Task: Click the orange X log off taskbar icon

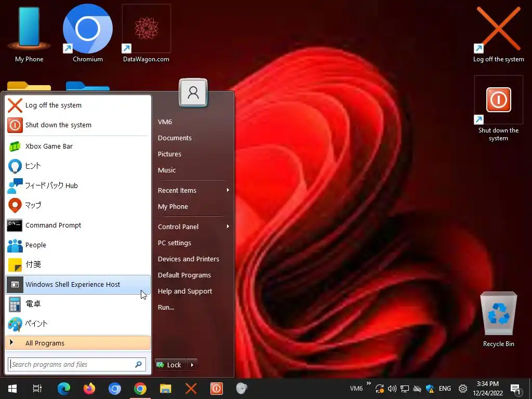Action: click(191, 389)
